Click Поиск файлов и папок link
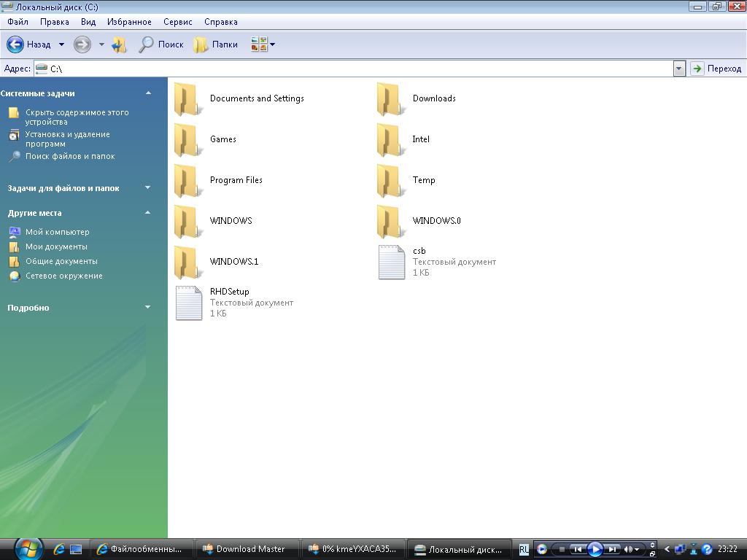The height and width of the screenshot is (560, 747). pos(70,156)
